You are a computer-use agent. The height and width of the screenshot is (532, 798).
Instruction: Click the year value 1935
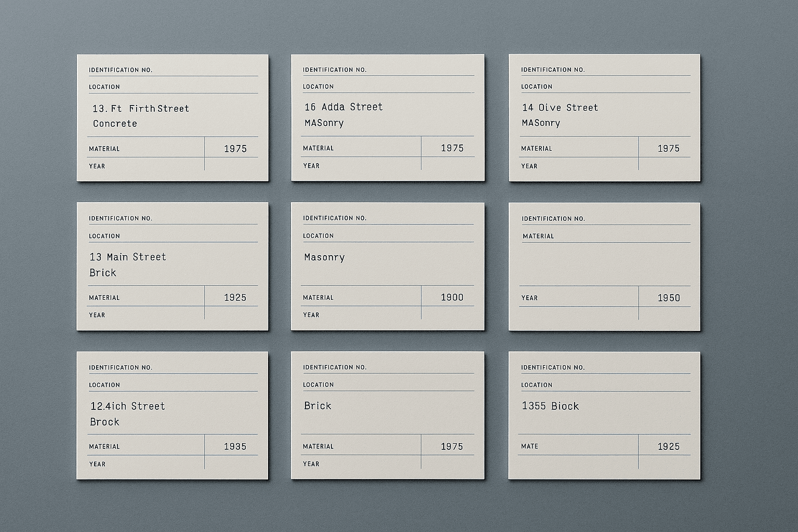tap(235, 446)
